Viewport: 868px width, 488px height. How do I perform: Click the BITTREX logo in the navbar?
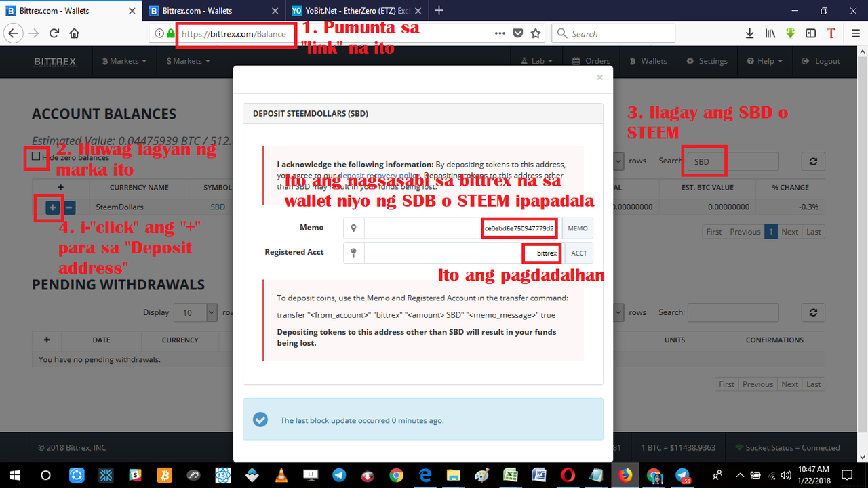(x=55, y=61)
